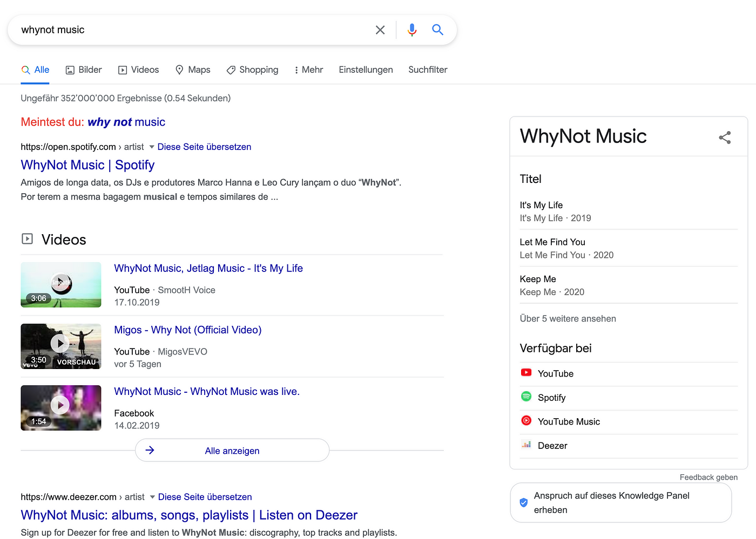Screen dimensions: 756x539
Task: Click the 'https://open.spotify.com' URL text
Action: pos(68,147)
